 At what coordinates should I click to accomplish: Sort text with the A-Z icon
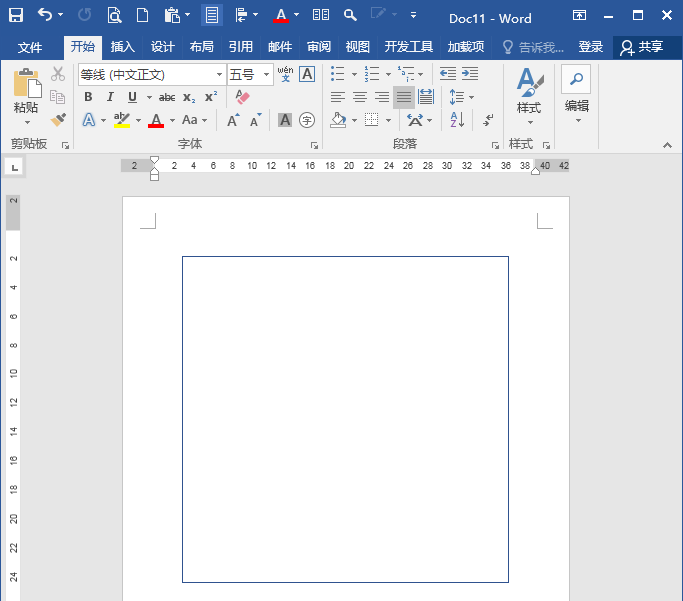click(457, 119)
